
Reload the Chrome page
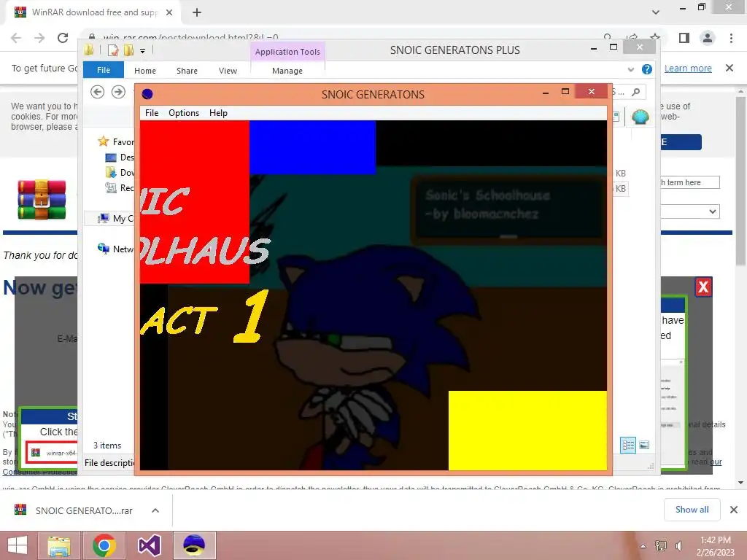click(63, 38)
